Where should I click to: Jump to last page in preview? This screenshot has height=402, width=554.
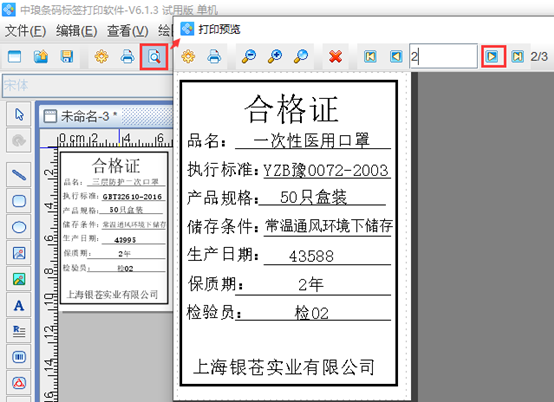(518, 57)
